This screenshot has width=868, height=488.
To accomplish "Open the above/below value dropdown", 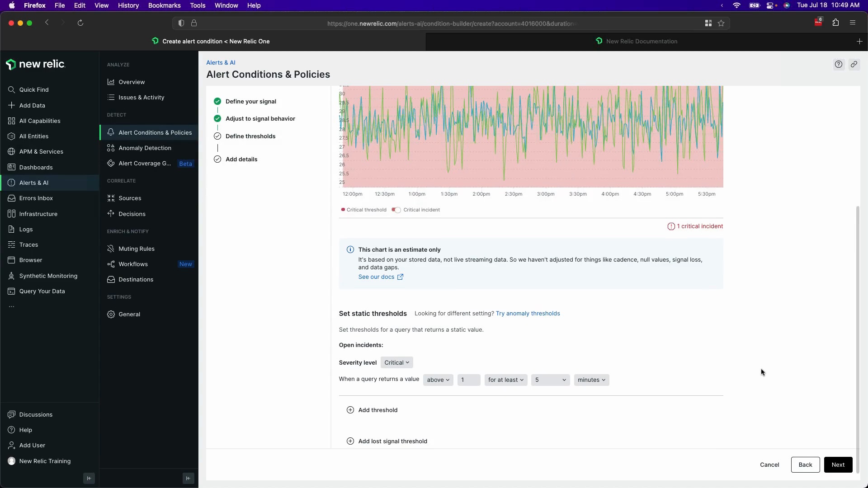I will pos(438,380).
